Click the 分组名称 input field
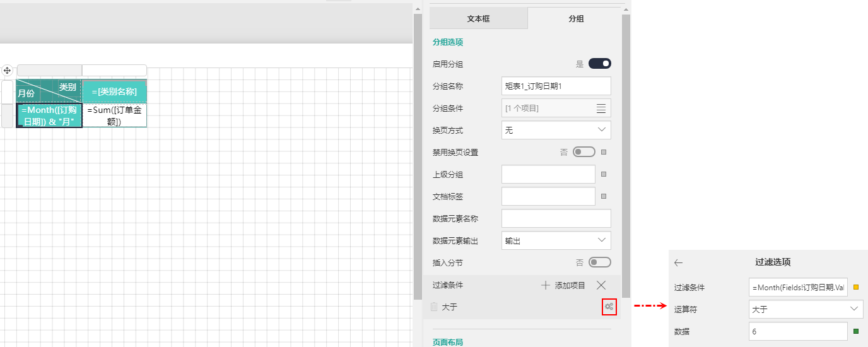The width and height of the screenshot is (868, 347). tap(556, 86)
